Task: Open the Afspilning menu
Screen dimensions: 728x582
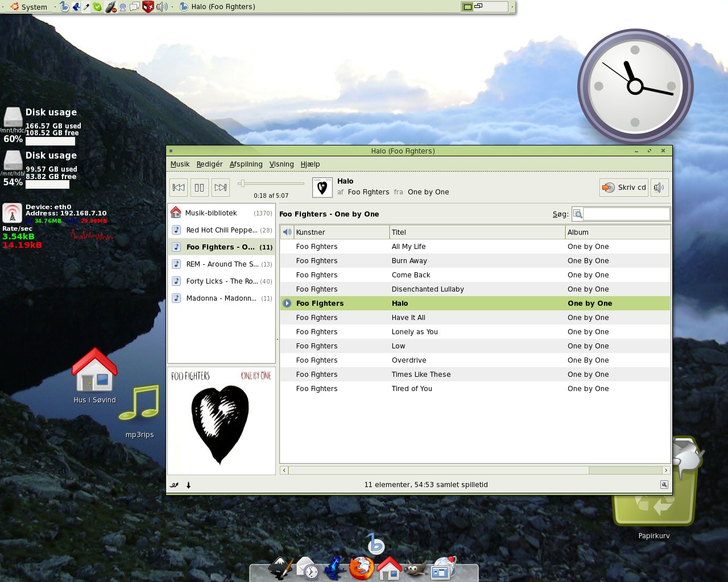Action: pos(246,164)
